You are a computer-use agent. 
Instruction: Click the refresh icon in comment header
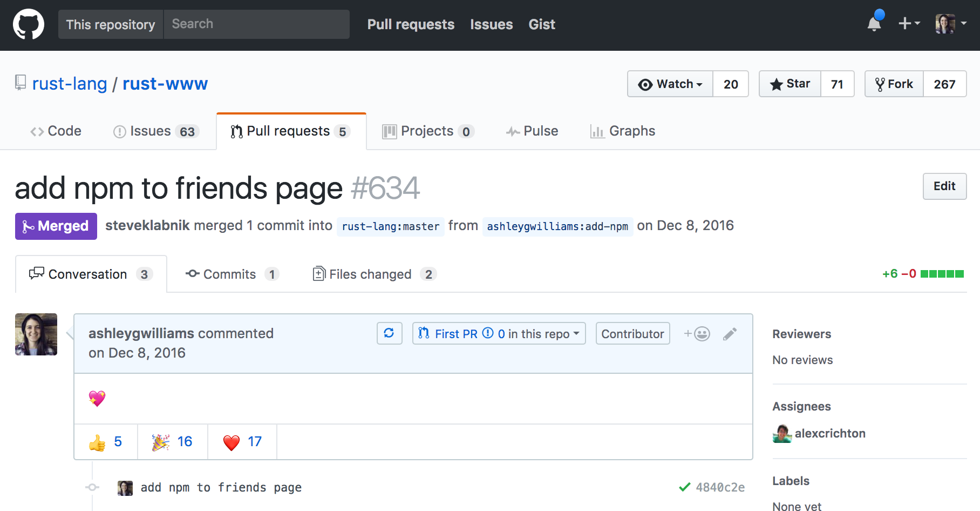coord(389,333)
